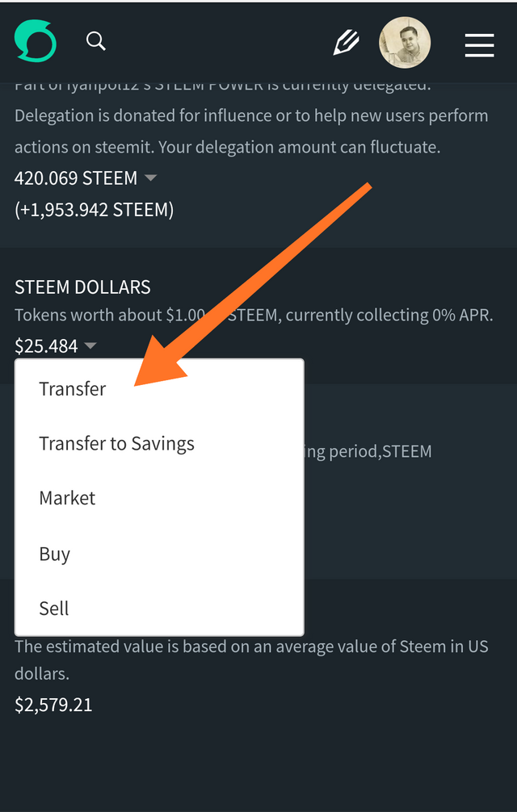Image resolution: width=517 pixels, height=812 pixels.
Task: Click the Steemit logo icon
Action: click(x=36, y=42)
